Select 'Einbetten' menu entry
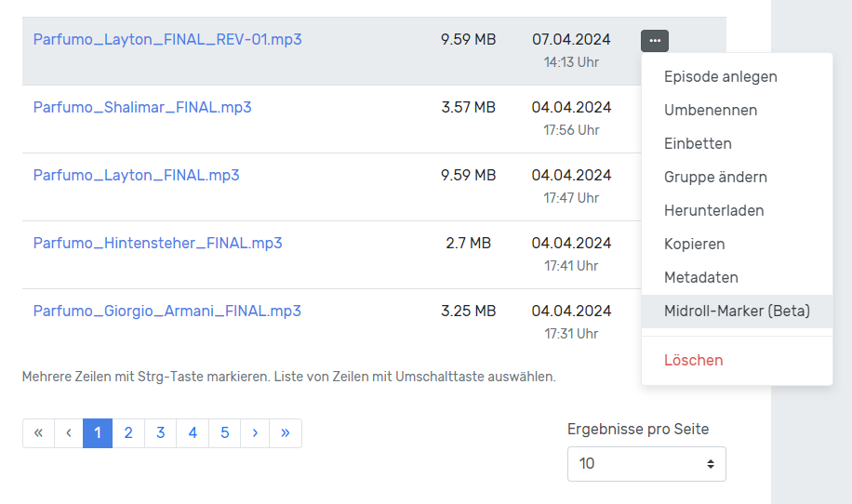 pos(698,143)
